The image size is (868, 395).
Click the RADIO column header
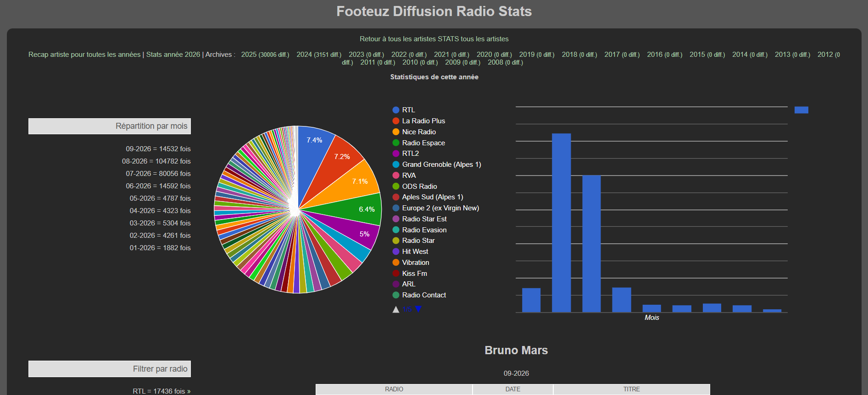[x=394, y=389]
